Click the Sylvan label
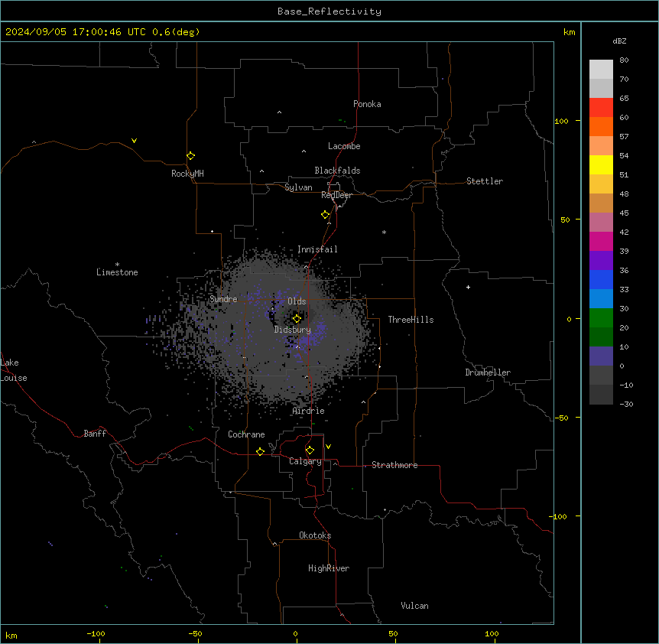The width and height of the screenshot is (659, 644). pyautogui.click(x=298, y=187)
